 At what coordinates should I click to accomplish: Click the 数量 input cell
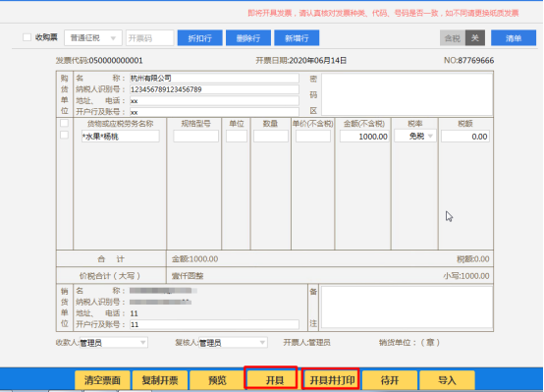point(271,137)
